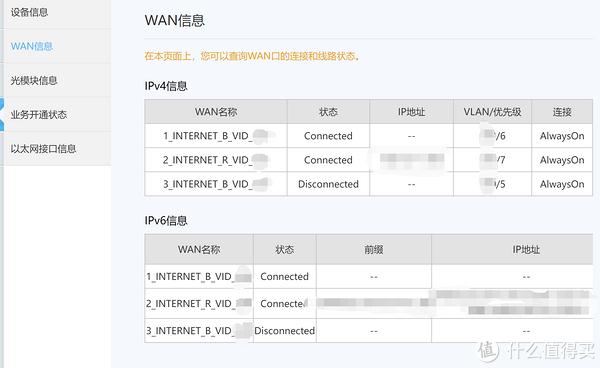Click the Disconnected status in IPv4 table
Image resolution: width=600 pixels, height=368 pixels.
point(328,184)
